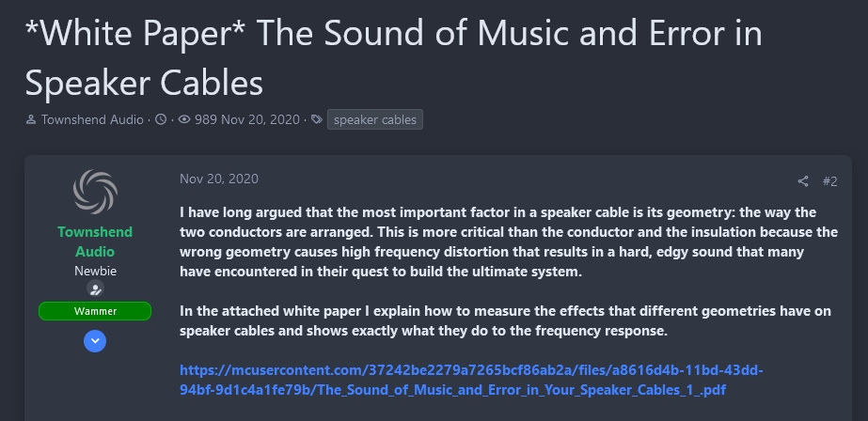The width and height of the screenshot is (868, 421).
Task: Click the Newbie user rank label
Action: coord(95,271)
